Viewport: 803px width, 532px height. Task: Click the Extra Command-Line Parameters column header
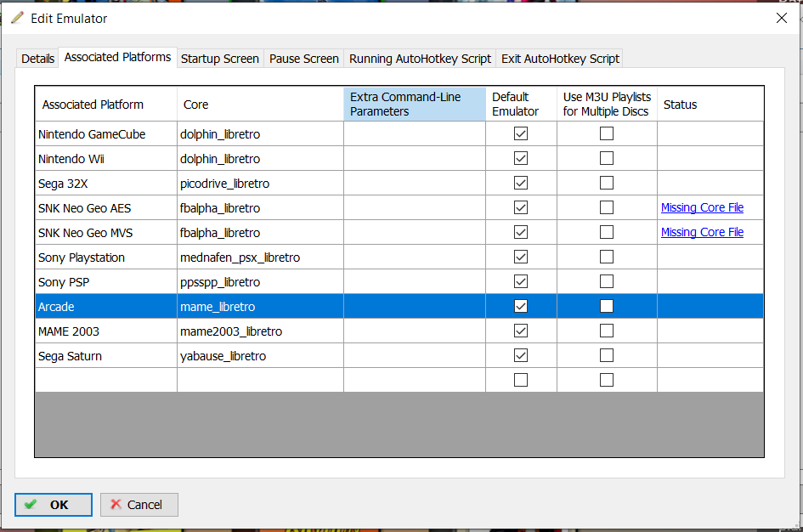tap(415, 105)
